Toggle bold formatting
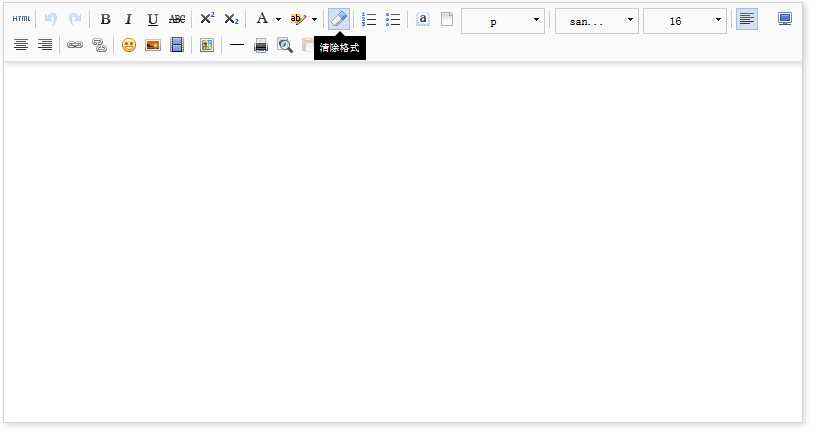 105,19
